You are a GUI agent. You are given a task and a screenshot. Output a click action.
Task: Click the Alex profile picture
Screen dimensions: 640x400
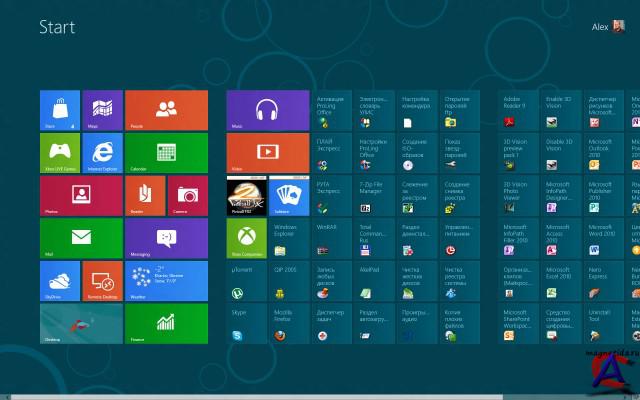[x=618, y=27]
